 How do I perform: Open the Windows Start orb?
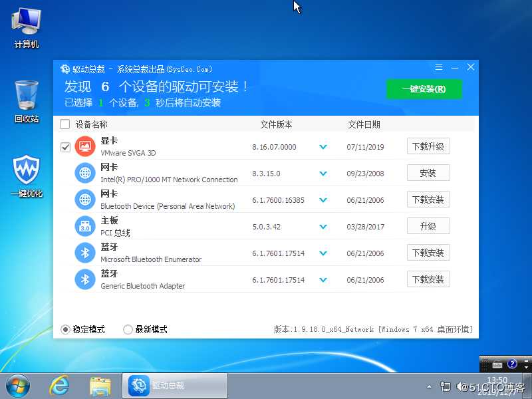click(18, 386)
